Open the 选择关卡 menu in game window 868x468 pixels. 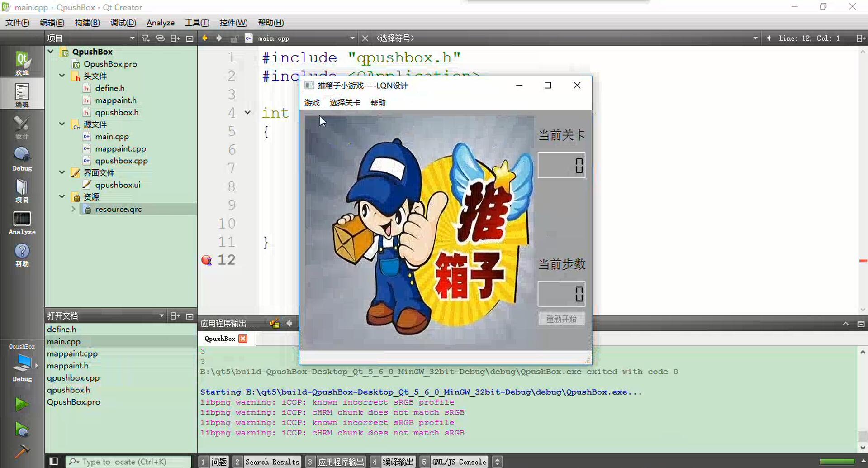coord(345,103)
